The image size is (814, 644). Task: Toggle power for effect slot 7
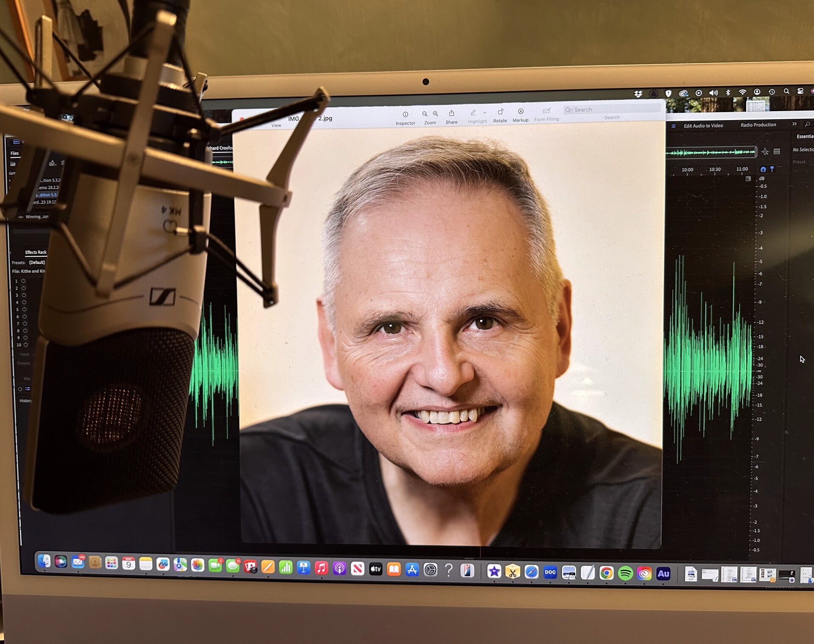coord(25,323)
